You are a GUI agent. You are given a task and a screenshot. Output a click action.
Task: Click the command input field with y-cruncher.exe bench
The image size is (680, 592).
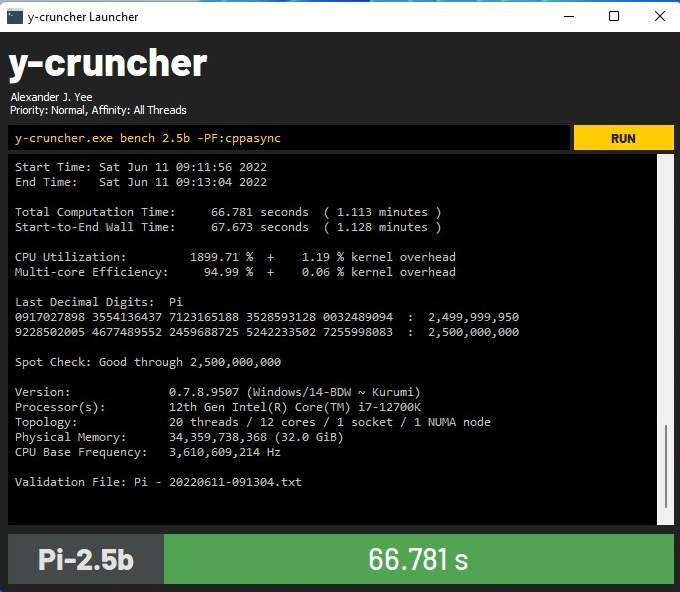coord(288,138)
